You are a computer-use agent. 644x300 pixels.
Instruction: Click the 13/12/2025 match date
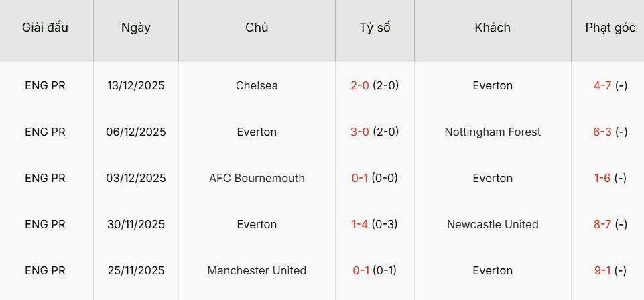(x=136, y=85)
